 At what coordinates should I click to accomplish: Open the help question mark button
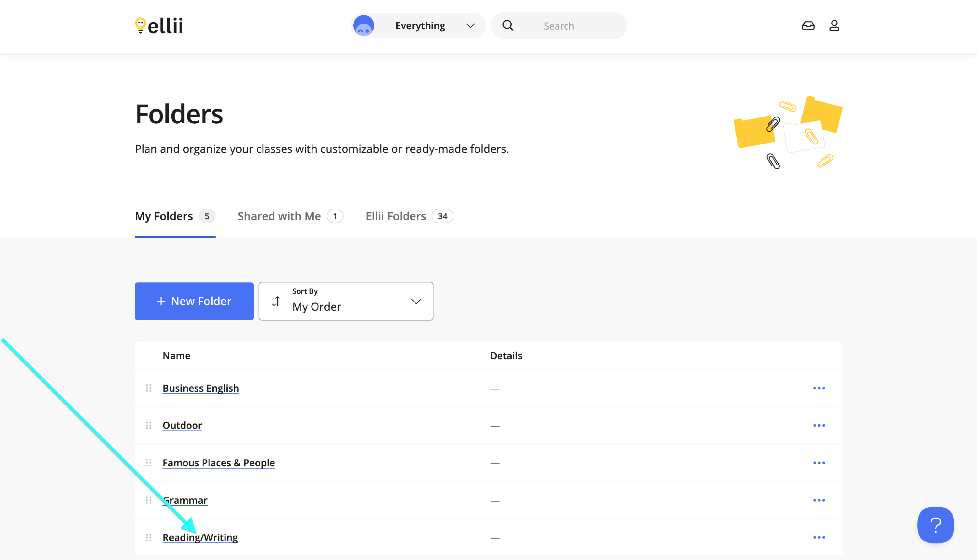point(935,525)
